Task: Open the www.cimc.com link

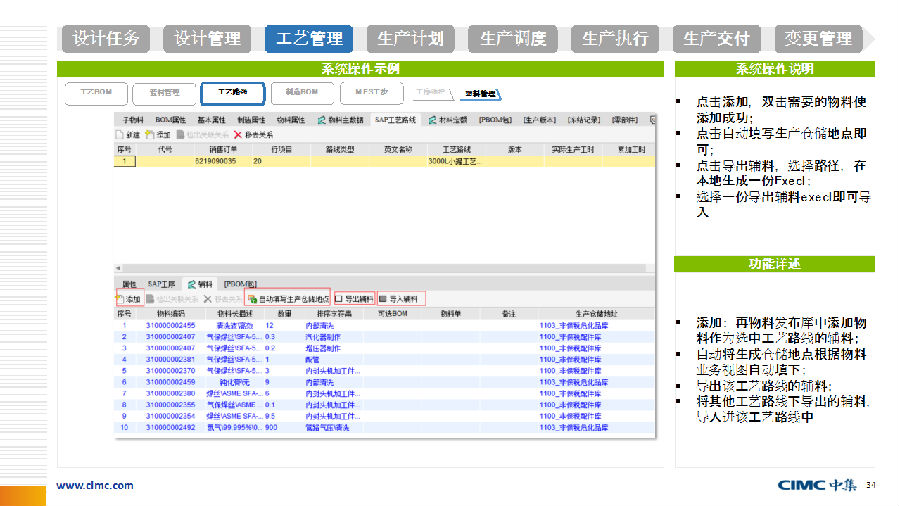Action: (94, 486)
